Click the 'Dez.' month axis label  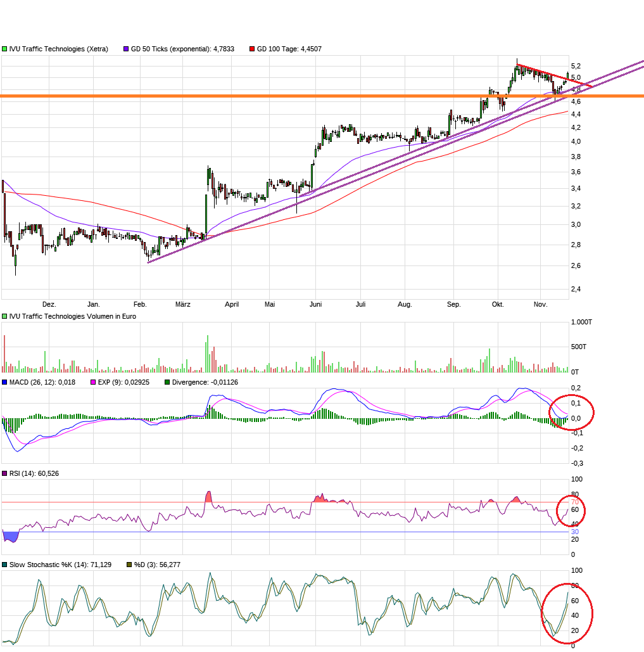pyautogui.click(x=49, y=304)
